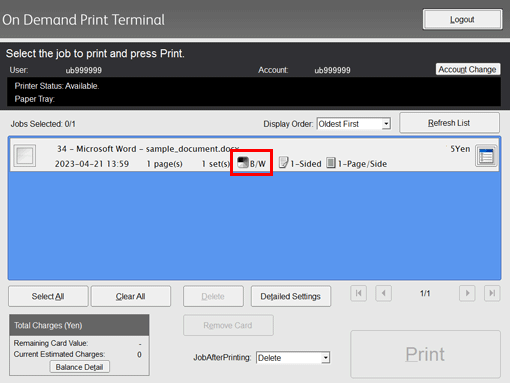
Task: Open job details list icon beside 5Yen
Action: (x=486, y=156)
